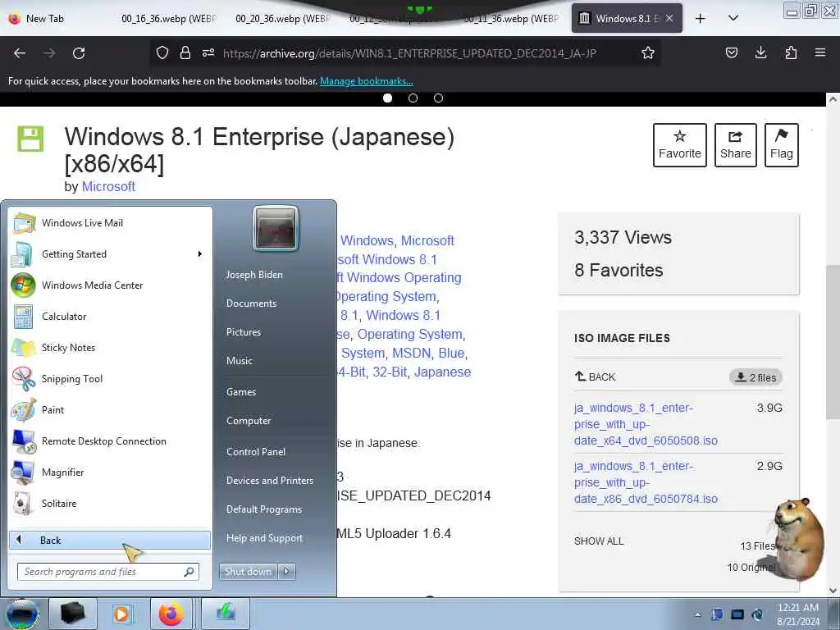Flag this item

pyautogui.click(x=782, y=145)
